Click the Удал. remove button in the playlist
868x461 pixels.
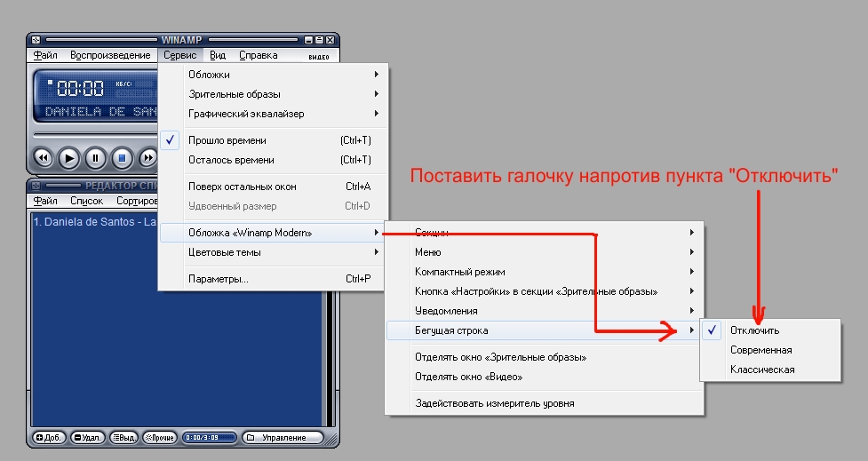[87, 438]
